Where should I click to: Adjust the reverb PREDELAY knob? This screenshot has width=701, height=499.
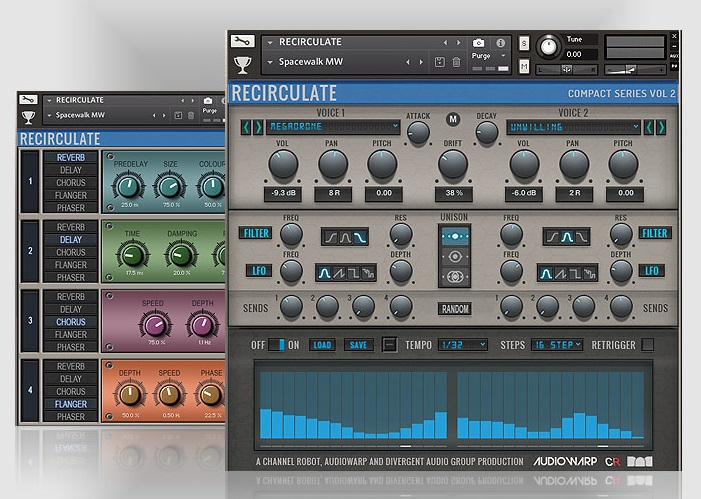[x=129, y=186]
